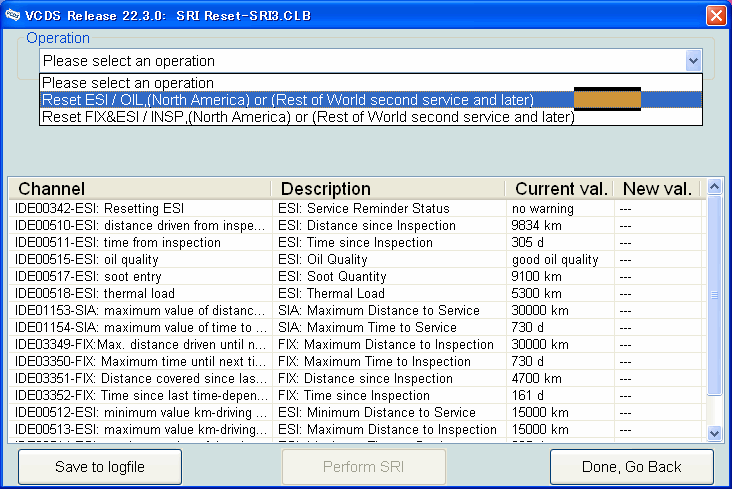Click 'FIX: Distance since Inspection' description
This screenshot has width=732, height=489.
[365, 378]
